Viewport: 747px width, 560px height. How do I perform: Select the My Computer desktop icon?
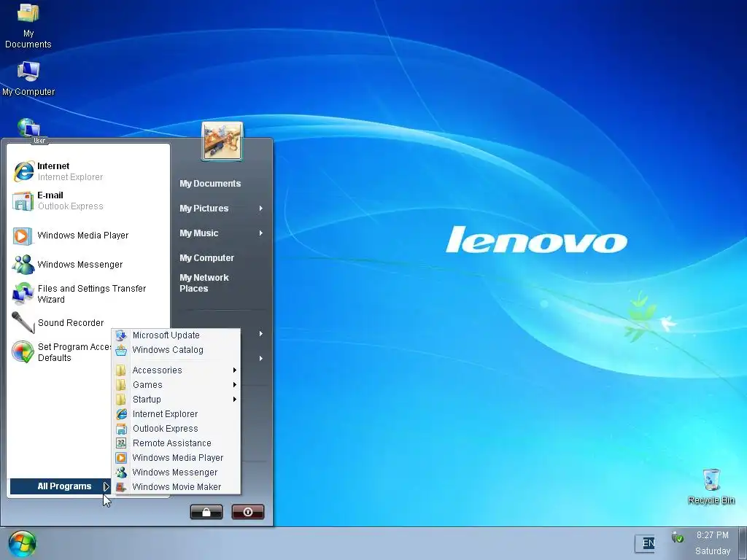point(28,79)
